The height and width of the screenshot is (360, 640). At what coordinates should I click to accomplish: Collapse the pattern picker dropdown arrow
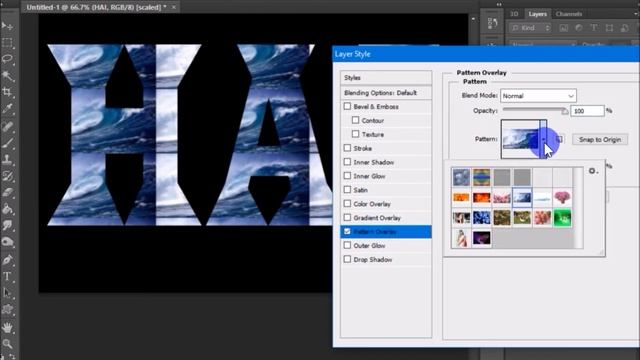(543, 139)
